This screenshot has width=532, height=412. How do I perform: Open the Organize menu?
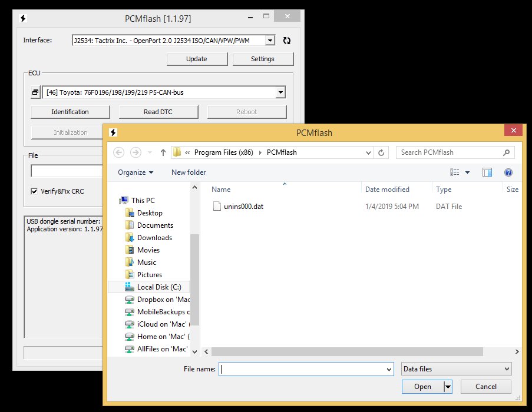pos(136,172)
